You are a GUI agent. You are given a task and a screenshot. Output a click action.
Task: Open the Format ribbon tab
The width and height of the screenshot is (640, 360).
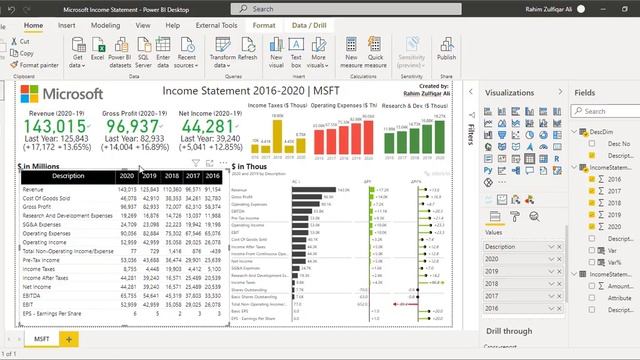pos(264,25)
